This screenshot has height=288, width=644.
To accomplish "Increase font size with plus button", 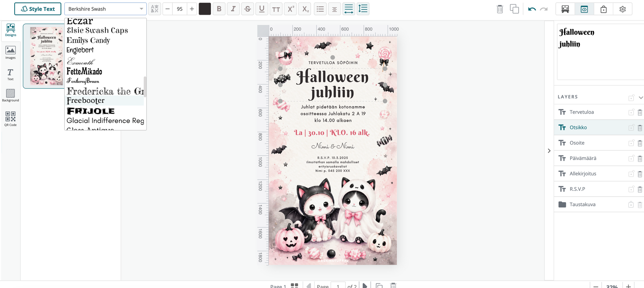I will [x=192, y=9].
